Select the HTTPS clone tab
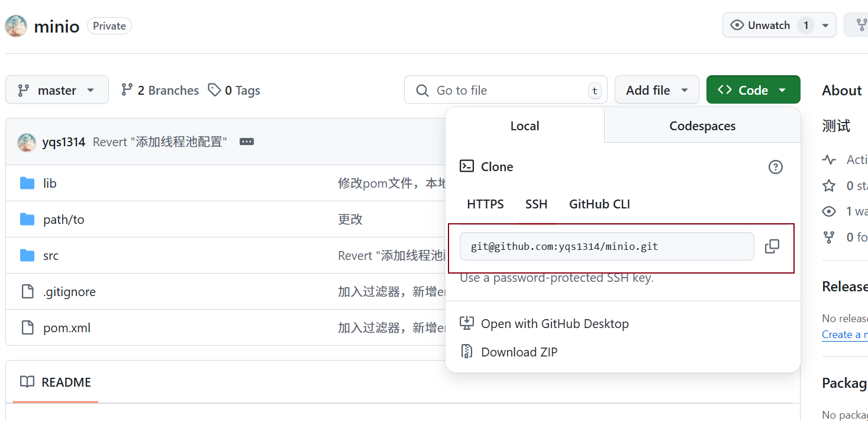The image size is (868, 421). (x=485, y=204)
